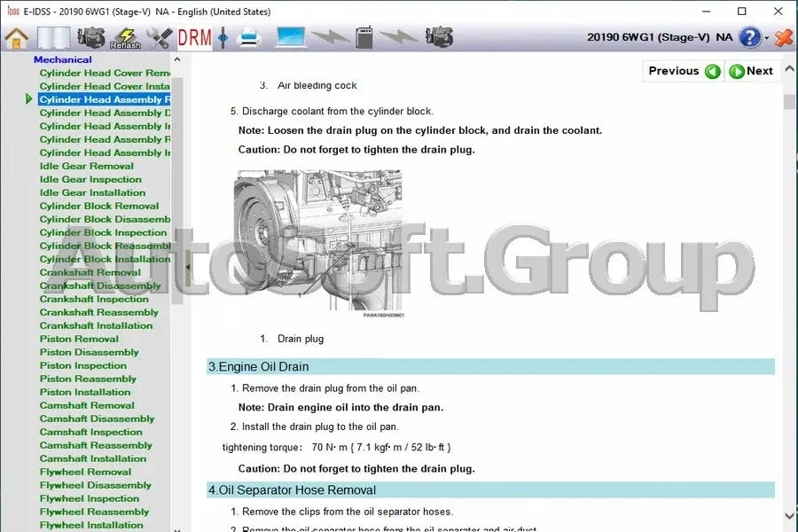Open Crankshaft Inspection
This screenshot has height=532, width=798.
tap(94, 299)
